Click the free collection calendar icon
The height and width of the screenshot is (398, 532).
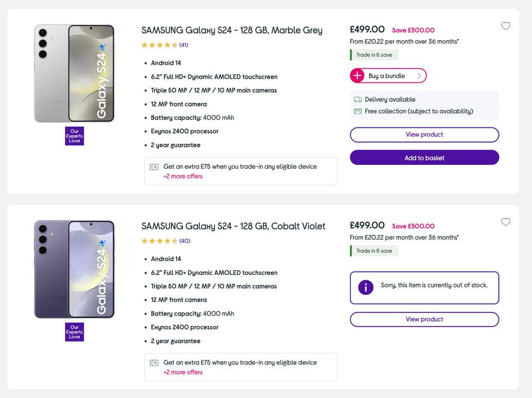tap(357, 111)
